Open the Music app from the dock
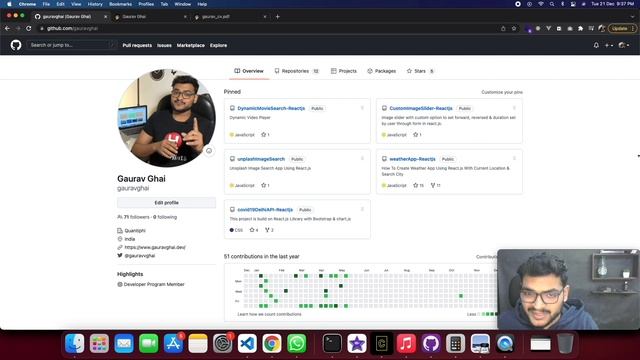This screenshot has width=640, height=360. [406, 343]
